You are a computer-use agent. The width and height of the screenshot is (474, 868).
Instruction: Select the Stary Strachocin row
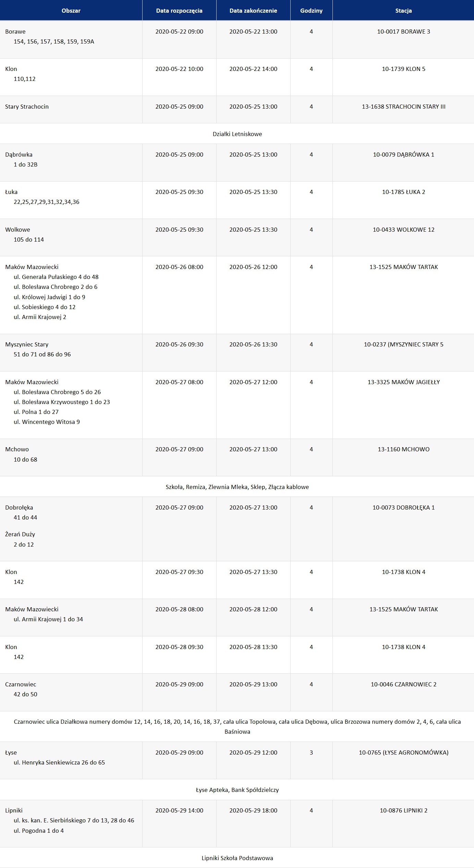[237, 109]
